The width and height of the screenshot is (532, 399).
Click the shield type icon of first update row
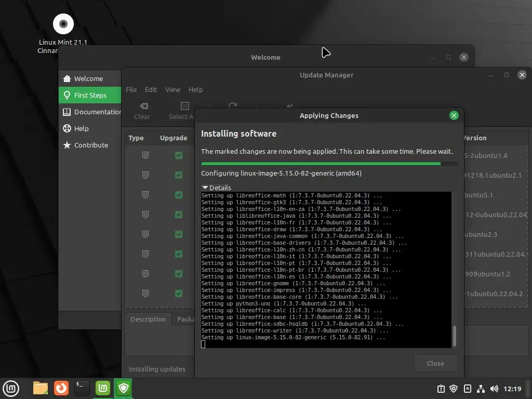point(145,155)
